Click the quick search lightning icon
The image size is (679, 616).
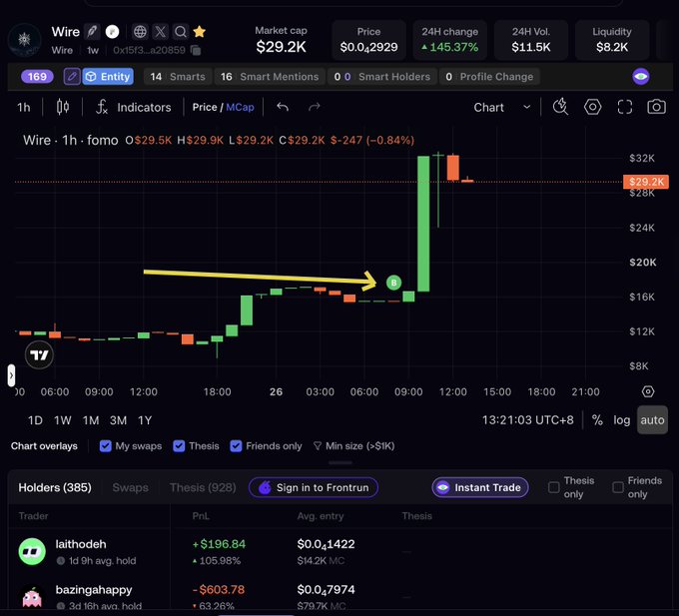point(560,107)
